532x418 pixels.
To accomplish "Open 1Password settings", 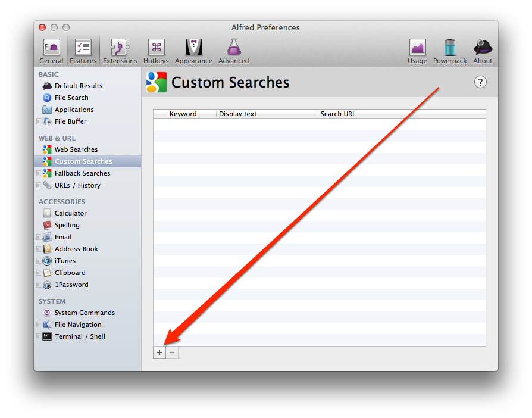I will 87,285.
